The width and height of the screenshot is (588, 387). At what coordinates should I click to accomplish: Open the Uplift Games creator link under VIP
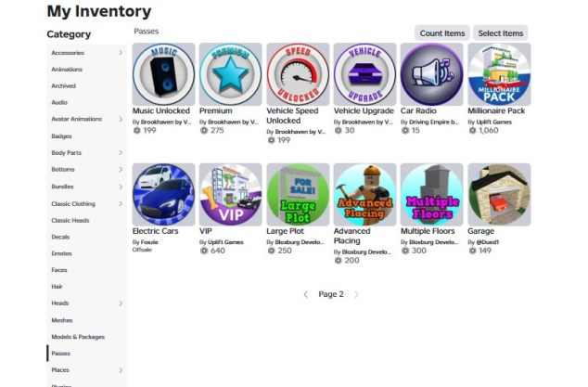(x=225, y=242)
